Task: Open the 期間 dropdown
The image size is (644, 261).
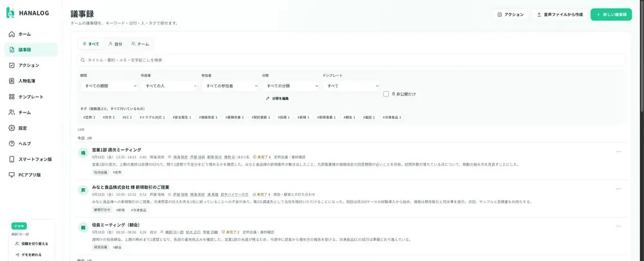Action: [109, 86]
